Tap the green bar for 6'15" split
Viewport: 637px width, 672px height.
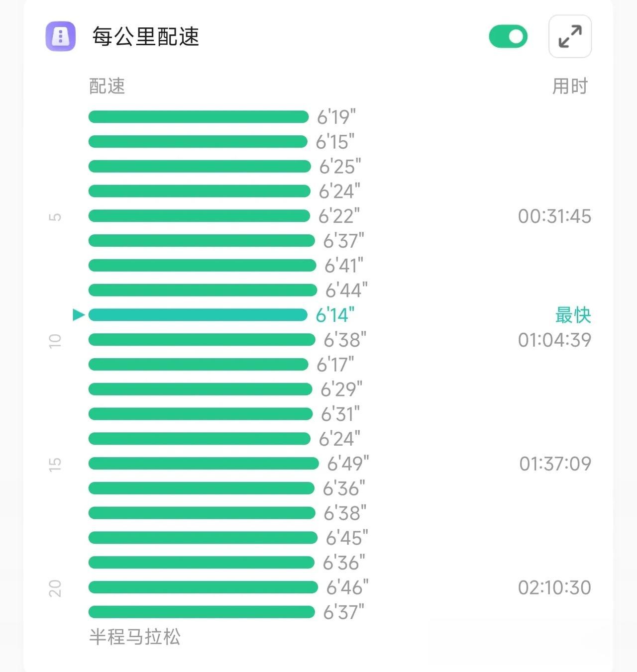[198, 142]
